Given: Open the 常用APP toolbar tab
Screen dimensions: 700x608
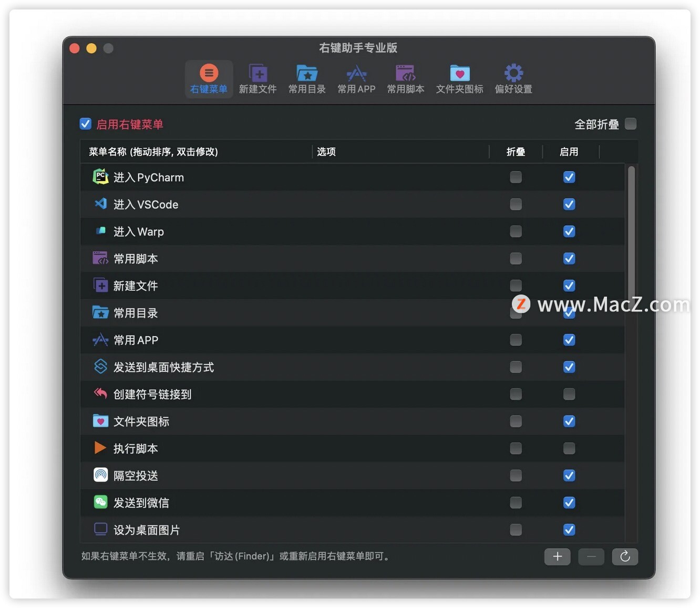Looking at the screenshot, I should (x=356, y=79).
